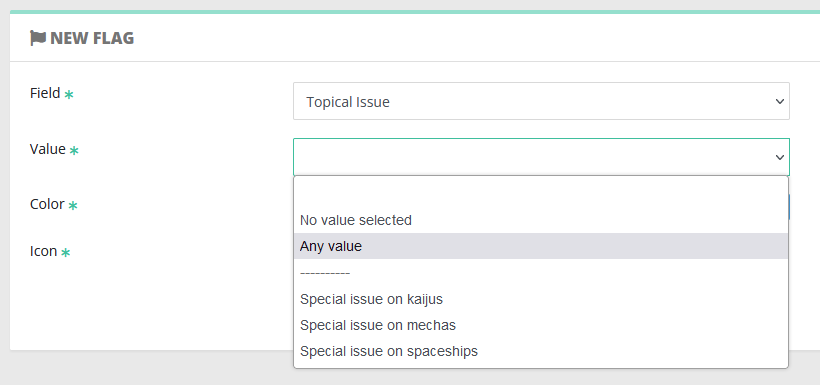Click the required asterisk next to Color

point(73,206)
